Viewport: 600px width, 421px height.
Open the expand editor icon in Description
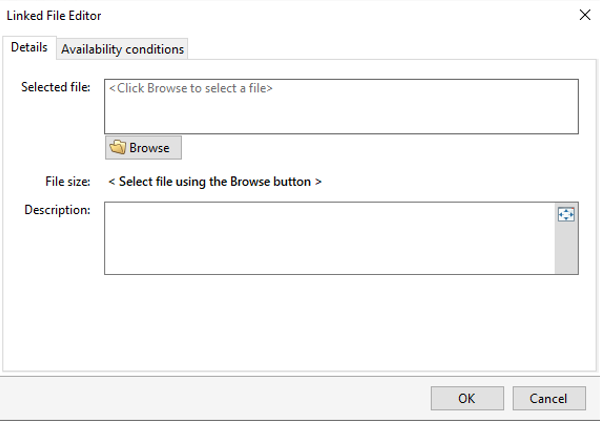(566, 214)
